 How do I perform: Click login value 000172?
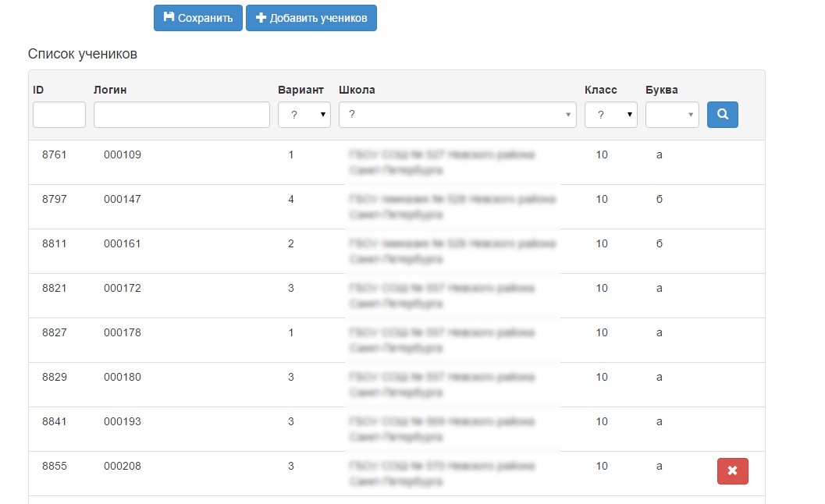pos(122,289)
